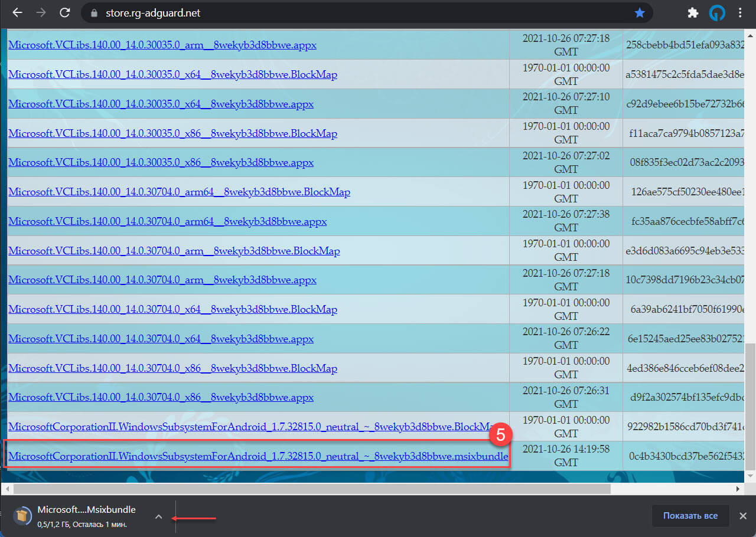Open VCLibs 14.0.30704.0 arm64 BlockMap link
The image size is (756, 537).
(179, 192)
